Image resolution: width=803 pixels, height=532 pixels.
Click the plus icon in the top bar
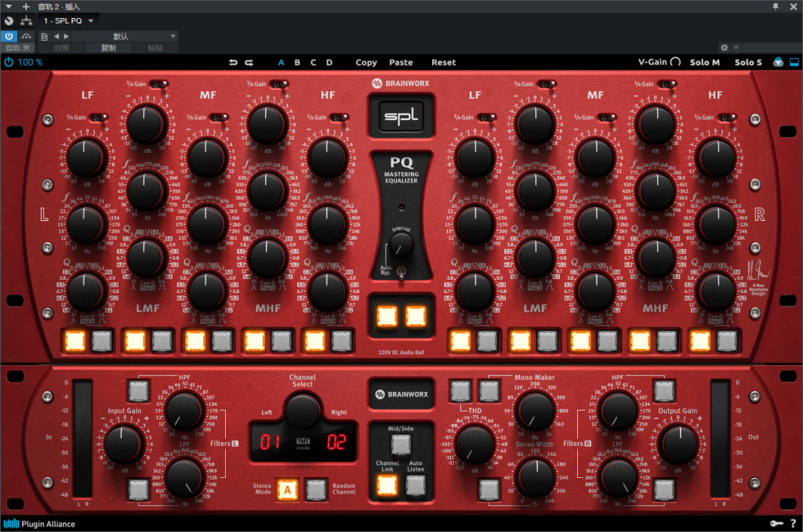point(26,6)
